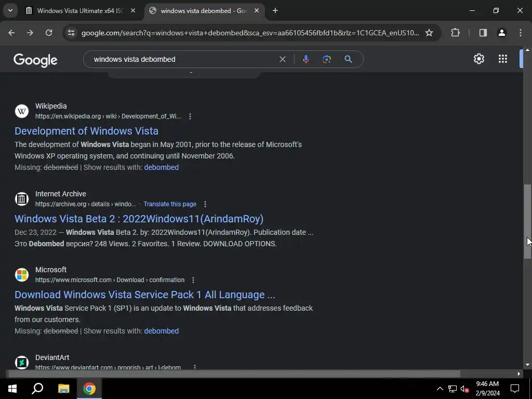
Task: Click the DeviantArt favicon
Action: (22, 362)
